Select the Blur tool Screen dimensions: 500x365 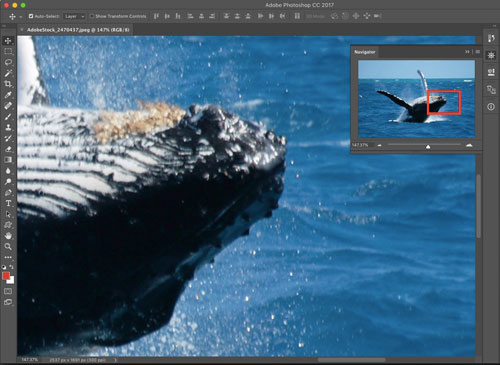tap(8, 171)
